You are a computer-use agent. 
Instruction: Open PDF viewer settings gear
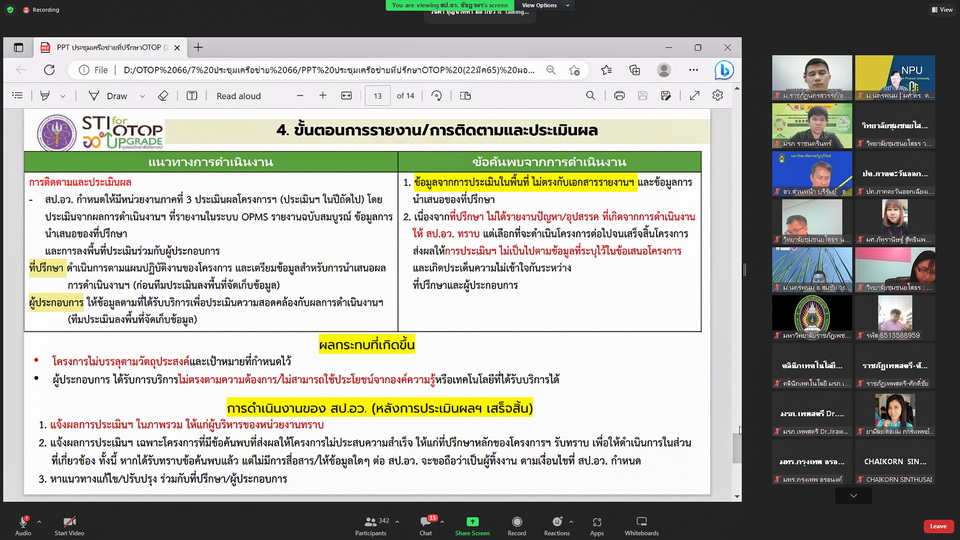click(718, 96)
